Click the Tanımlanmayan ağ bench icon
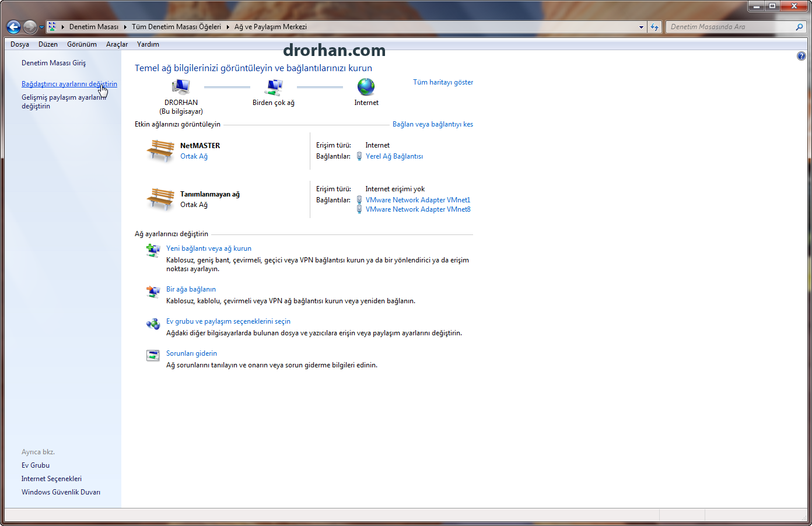Image resolution: width=812 pixels, height=526 pixels. (160, 199)
